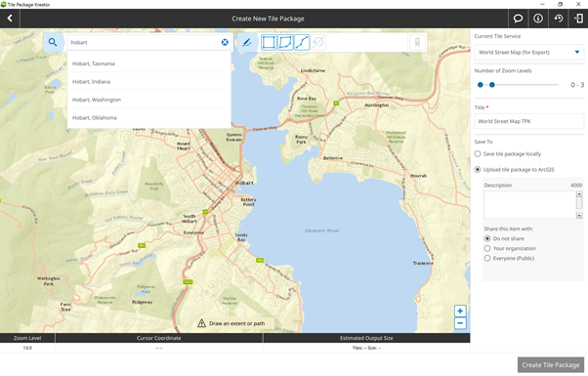Viewport: 588px width, 376px height.
Task: Click into the Description text area
Action: point(529,205)
